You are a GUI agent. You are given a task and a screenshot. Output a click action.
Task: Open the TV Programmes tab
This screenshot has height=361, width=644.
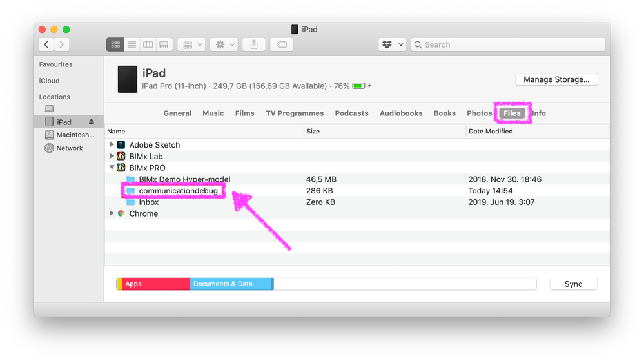click(x=295, y=113)
